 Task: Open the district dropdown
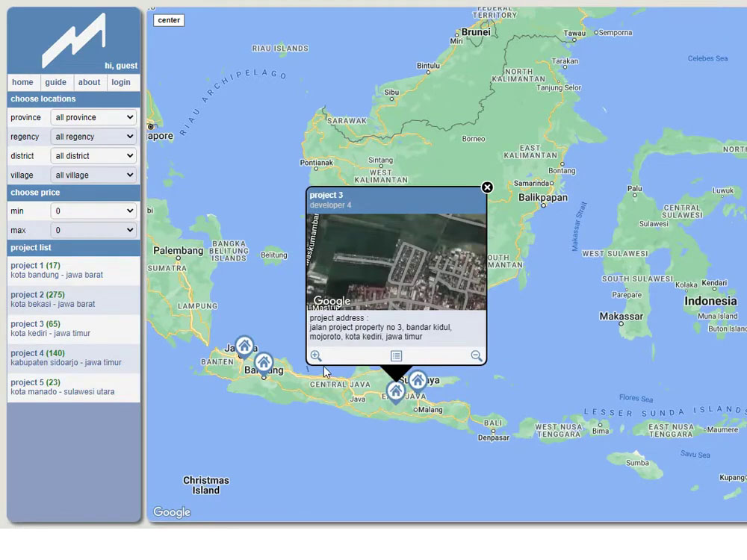pos(93,156)
